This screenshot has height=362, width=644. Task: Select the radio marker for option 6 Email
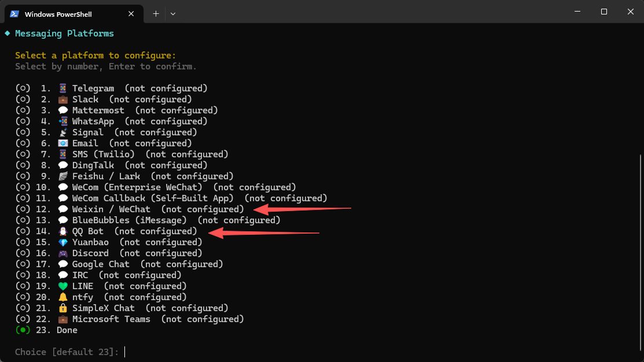[23, 143]
